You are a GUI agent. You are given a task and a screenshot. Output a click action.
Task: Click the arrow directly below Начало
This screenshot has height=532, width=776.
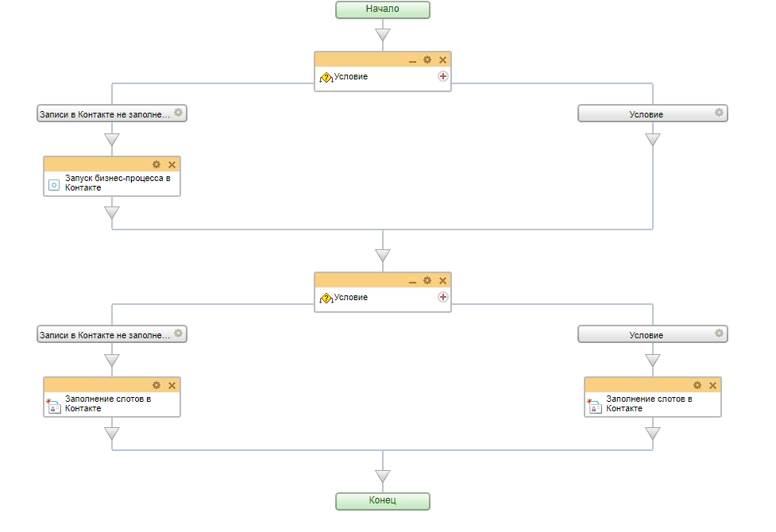coord(383,35)
